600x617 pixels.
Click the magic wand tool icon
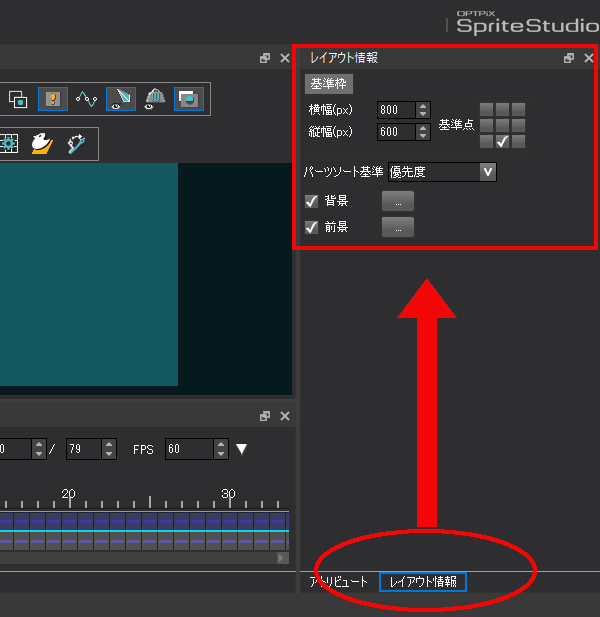pos(76,144)
